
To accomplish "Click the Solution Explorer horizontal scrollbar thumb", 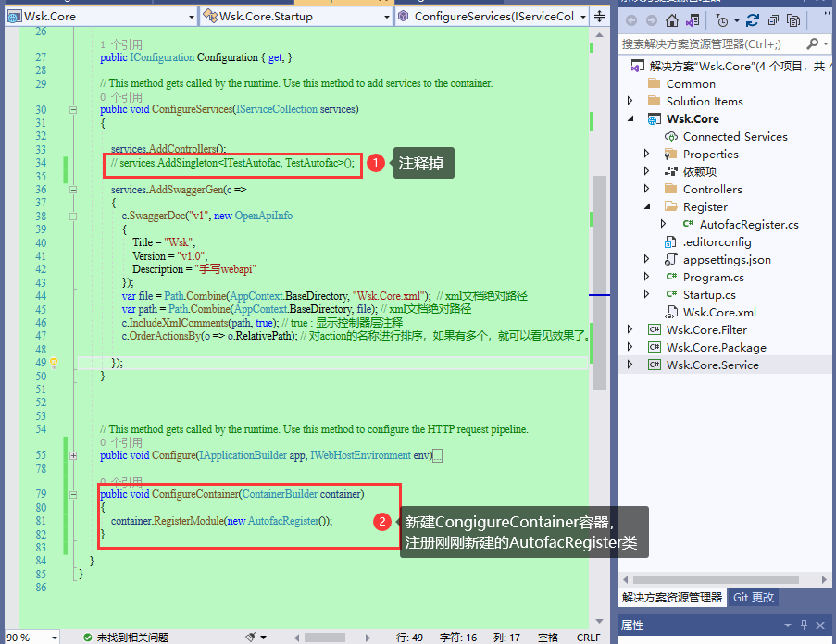I will coord(716,579).
